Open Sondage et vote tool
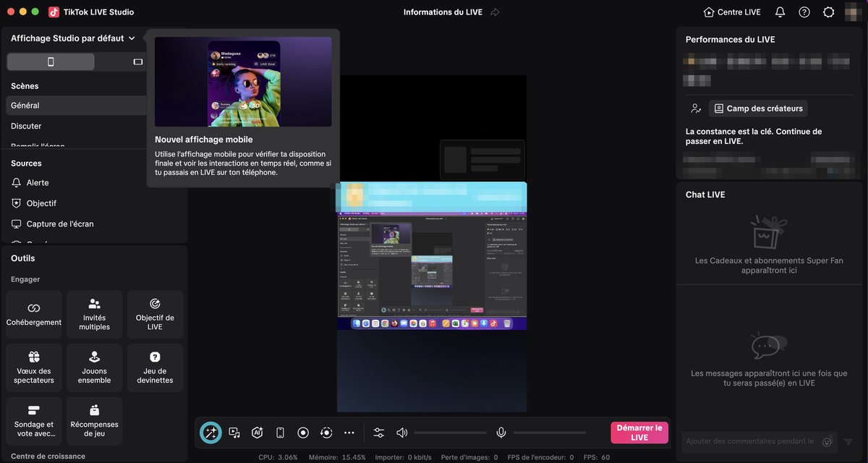Screen dimensions: 868x463 click(33, 422)
